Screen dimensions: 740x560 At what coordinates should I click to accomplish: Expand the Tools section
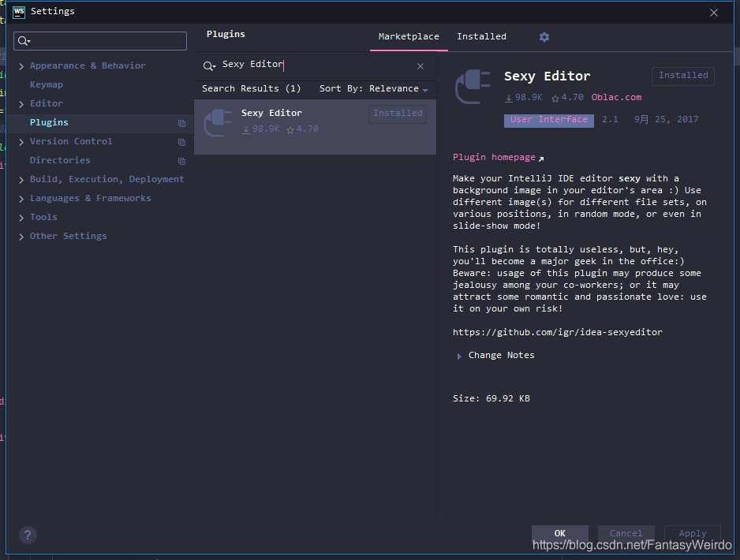click(x=21, y=218)
